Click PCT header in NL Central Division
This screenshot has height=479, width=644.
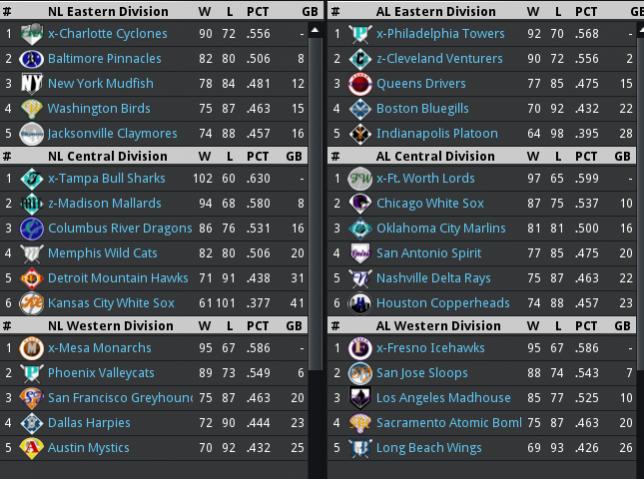point(258,156)
